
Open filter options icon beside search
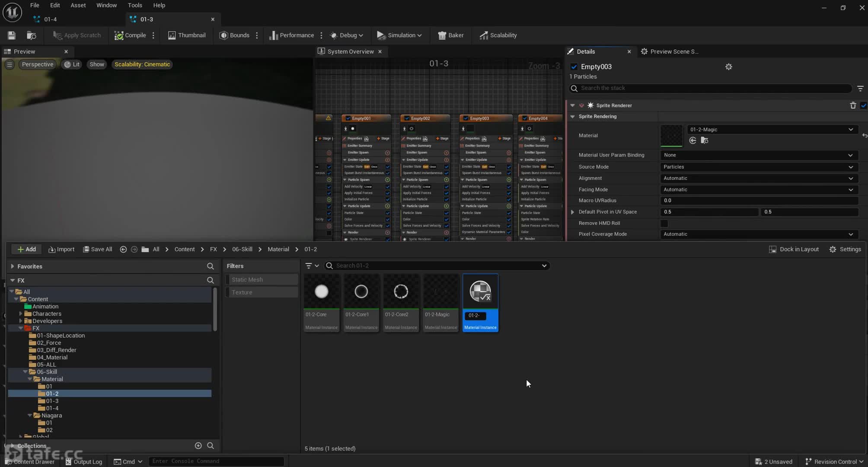312,266
